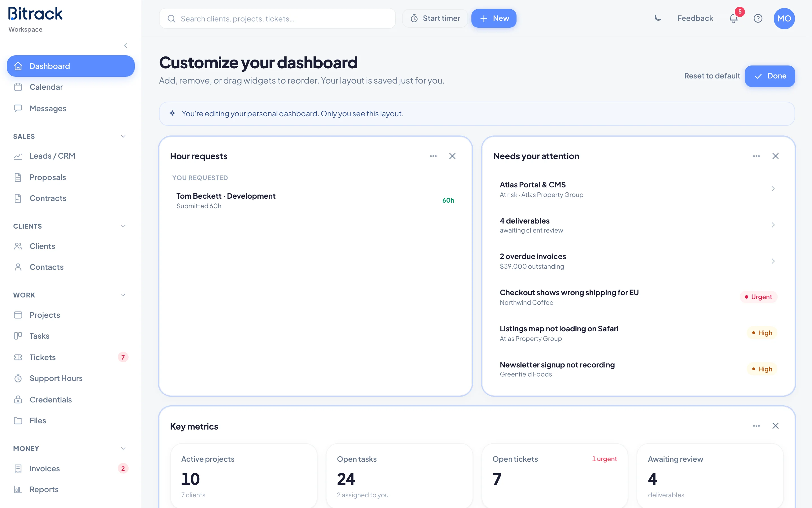812x508 pixels.
Task: Select the Active projects metric card
Action: 244,476
